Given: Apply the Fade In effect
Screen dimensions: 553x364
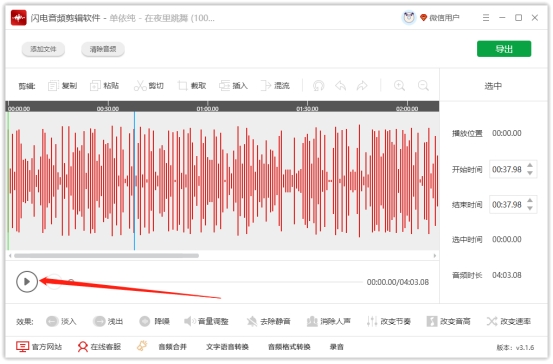Looking at the screenshot, I should pos(61,321).
